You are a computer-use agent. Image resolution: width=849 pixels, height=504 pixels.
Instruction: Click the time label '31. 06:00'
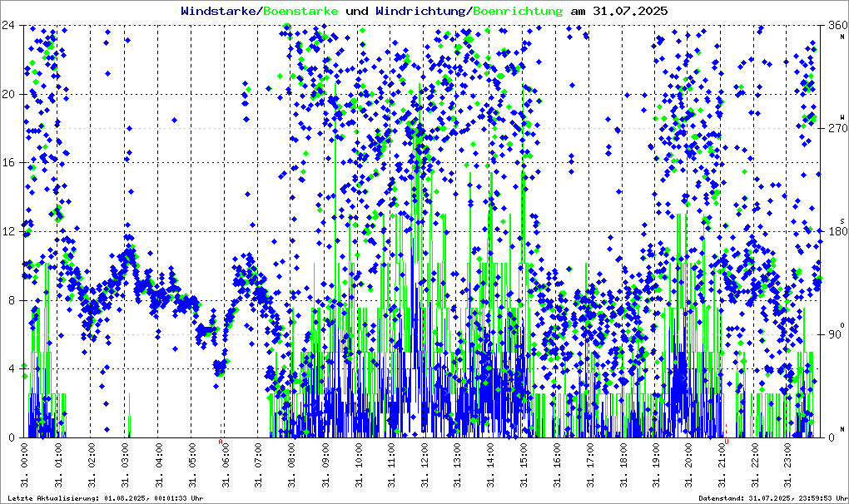226,465
